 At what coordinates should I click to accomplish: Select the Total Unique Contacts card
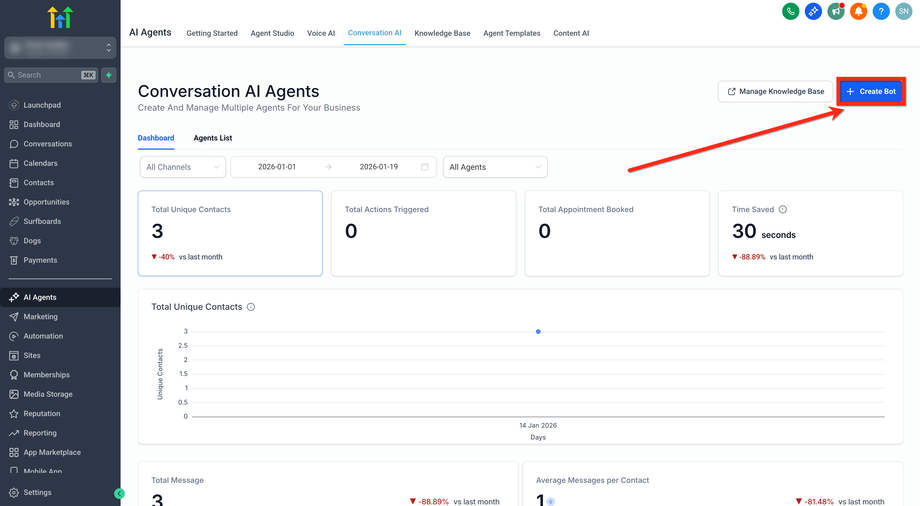click(230, 233)
